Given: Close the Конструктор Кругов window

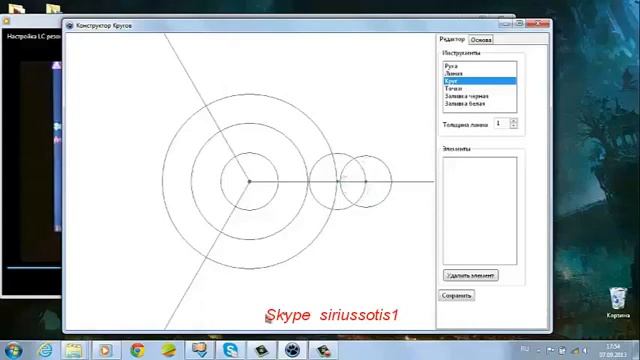Looking at the screenshot, I should pyautogui.click(x=538, y=24).
